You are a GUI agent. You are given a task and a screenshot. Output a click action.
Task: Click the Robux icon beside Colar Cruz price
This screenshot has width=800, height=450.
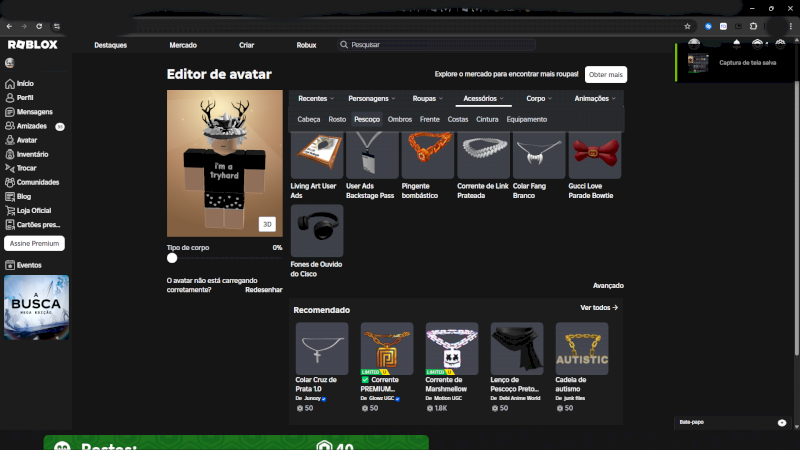tap(299, 408)
